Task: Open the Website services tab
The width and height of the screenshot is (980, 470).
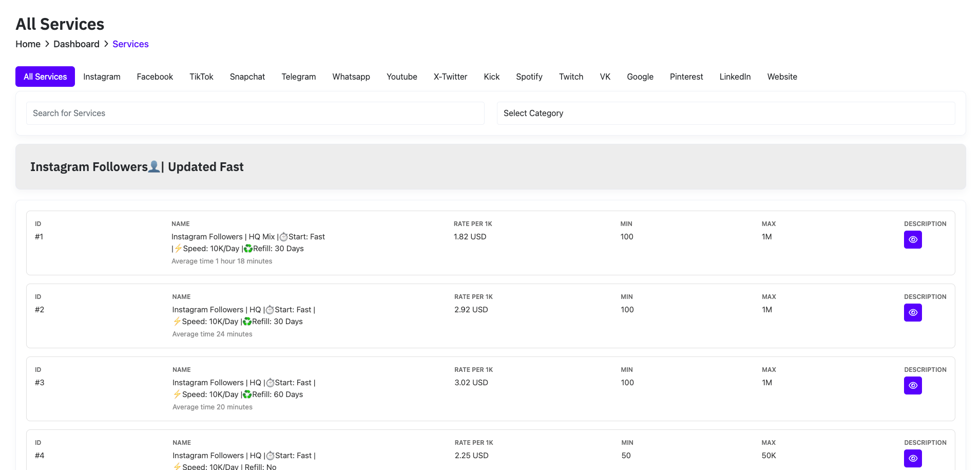Action: 782,77
